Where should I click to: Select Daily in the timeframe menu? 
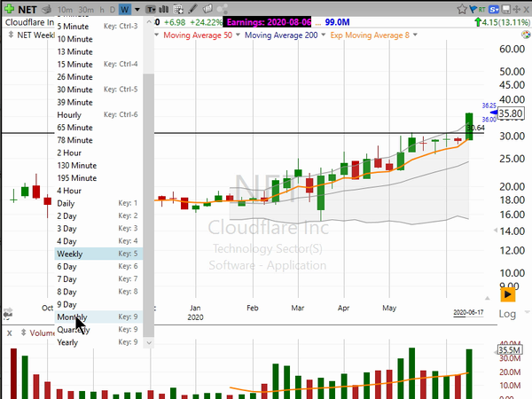(66, 203)
